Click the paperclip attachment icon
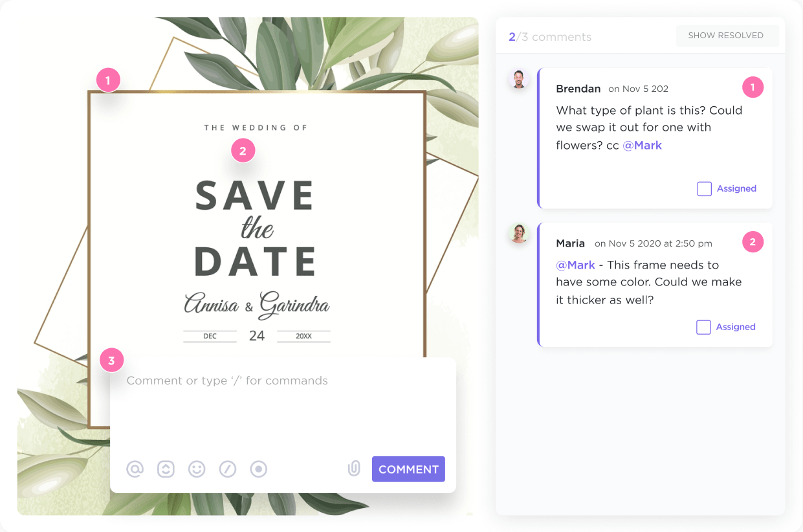This screenshot has height=532, width=803. coord(354,469)
